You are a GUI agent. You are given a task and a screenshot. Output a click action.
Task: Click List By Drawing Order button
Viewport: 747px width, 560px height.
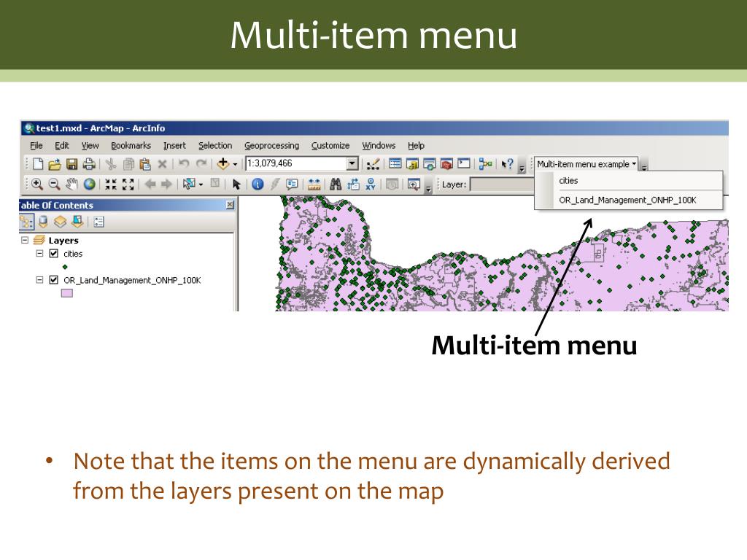26,222
